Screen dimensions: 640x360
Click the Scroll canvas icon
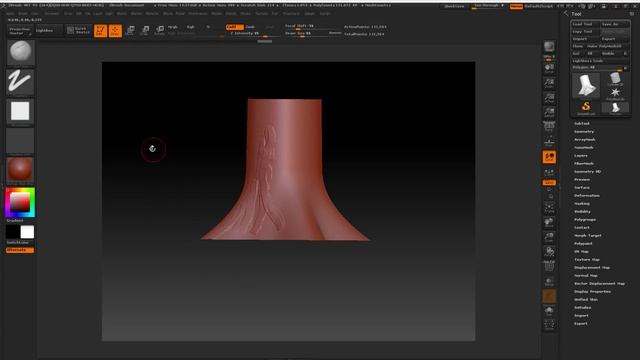click(x=549, y=68)
